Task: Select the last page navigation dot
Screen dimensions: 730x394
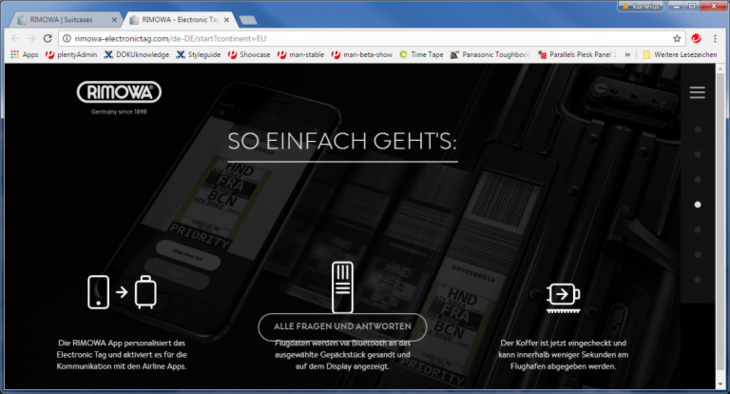Action: (697, 279)
